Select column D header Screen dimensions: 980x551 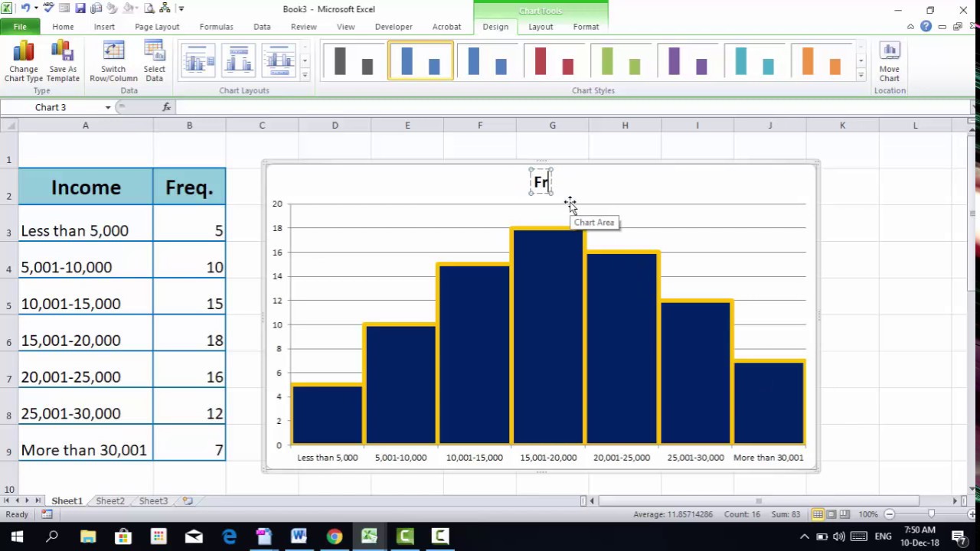coord(335,126)
